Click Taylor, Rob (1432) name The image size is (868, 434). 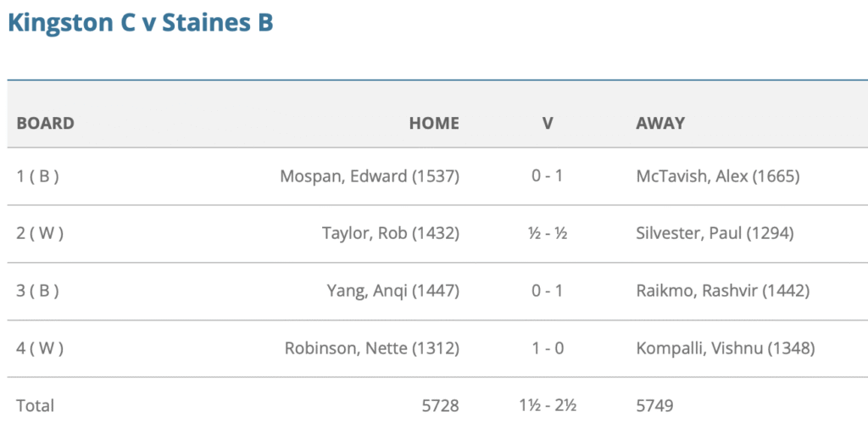(391, 234)
